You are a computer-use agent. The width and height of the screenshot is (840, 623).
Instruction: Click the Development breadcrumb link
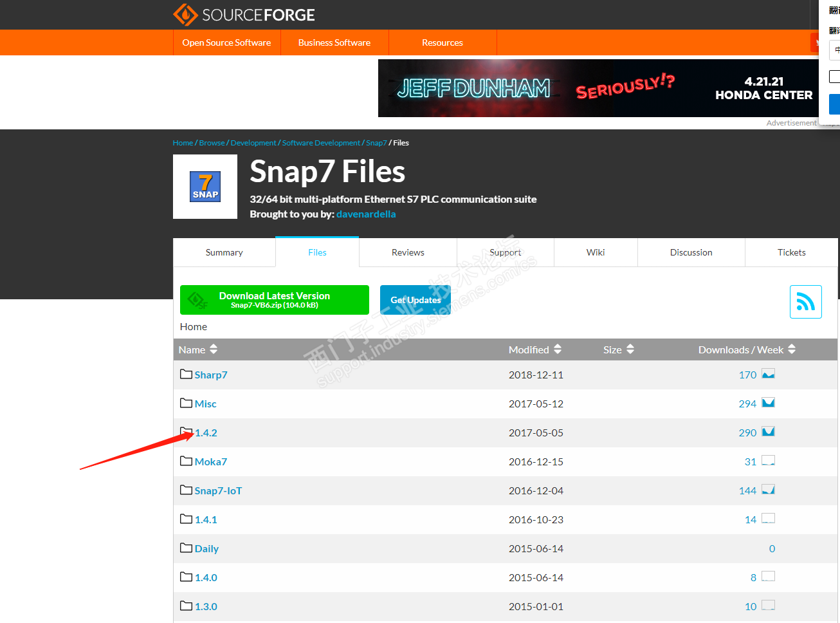[253, 143]
